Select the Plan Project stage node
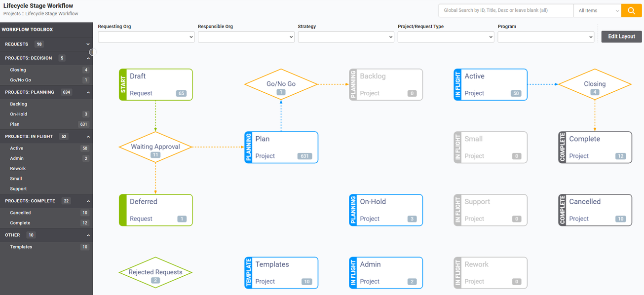Image resolution: width=644 pixels, height=295 pixels. click(281, 147)
